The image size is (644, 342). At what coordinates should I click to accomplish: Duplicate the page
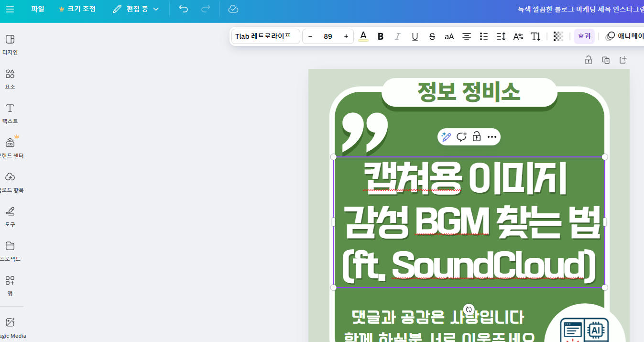tap(606, 60)
